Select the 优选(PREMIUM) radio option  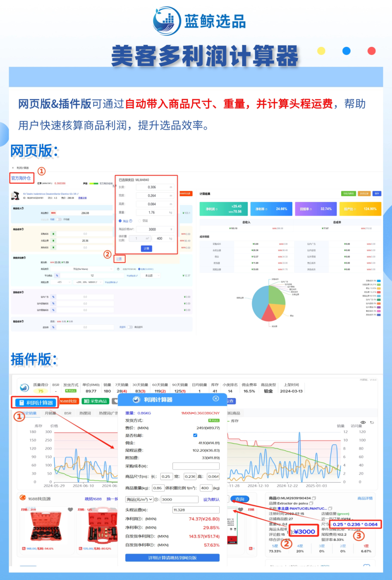[122, 269]
